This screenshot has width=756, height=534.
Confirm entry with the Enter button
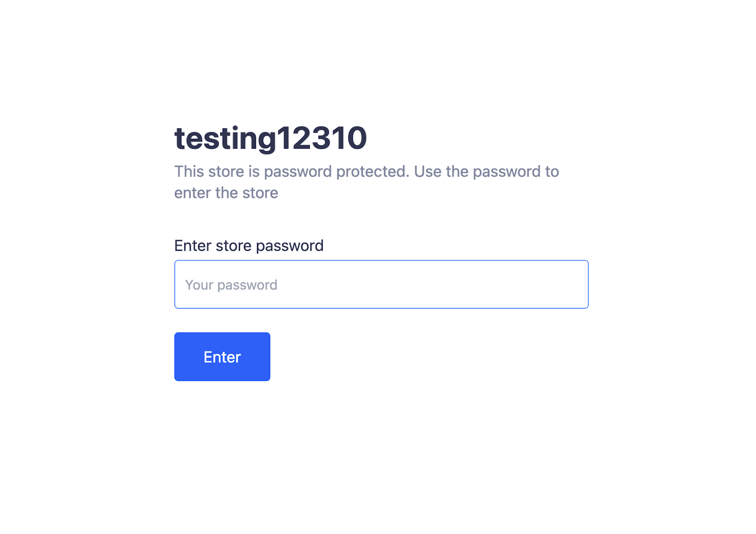(x=222, y=356)
